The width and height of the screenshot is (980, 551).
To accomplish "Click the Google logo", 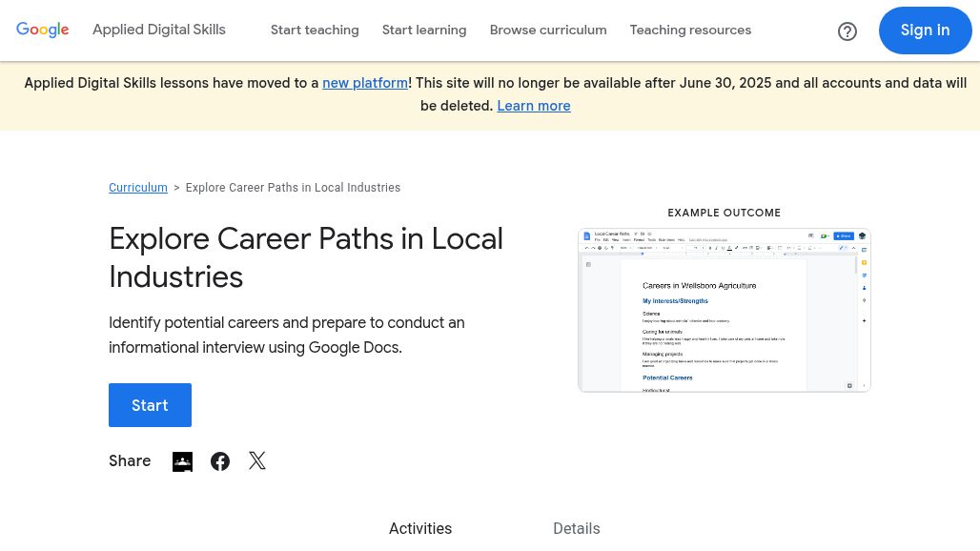I will [x=43, y=30].
